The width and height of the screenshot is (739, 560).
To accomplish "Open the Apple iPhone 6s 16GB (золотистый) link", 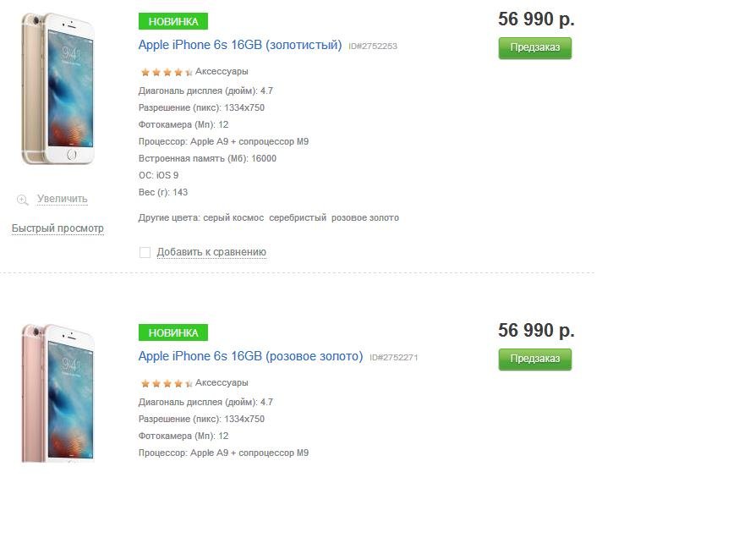I will (x=240, y=45).
